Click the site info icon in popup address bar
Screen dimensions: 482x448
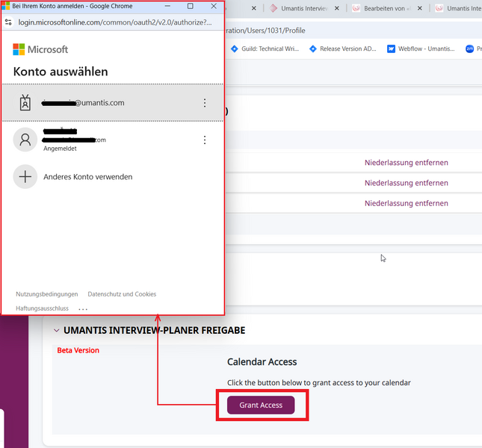[x=8, y=22]
